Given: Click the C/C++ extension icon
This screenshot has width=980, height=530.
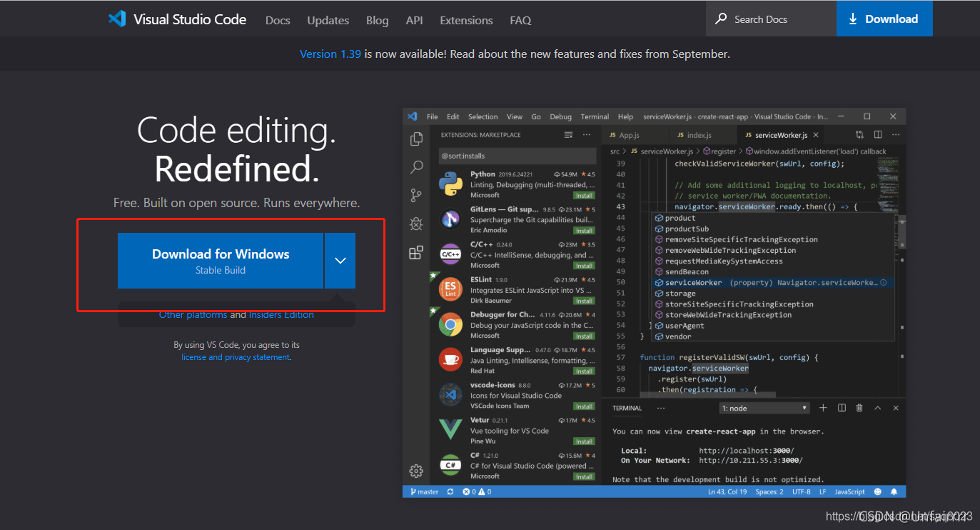Looking at the screenshot, I should (x=450, y=254).
